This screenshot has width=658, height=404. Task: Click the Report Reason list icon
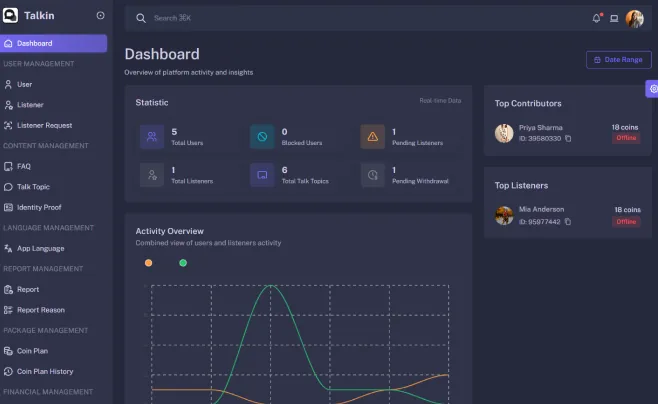point(8,310)
